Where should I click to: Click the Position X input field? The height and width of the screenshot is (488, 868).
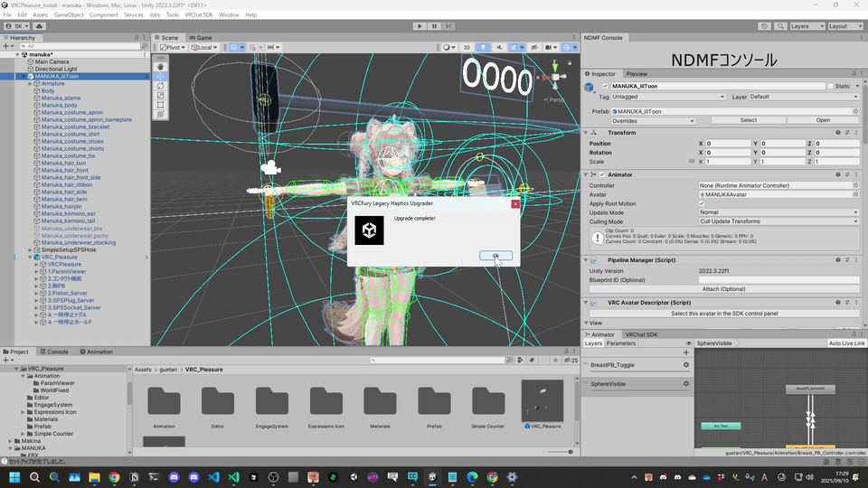tap(728, 144)
